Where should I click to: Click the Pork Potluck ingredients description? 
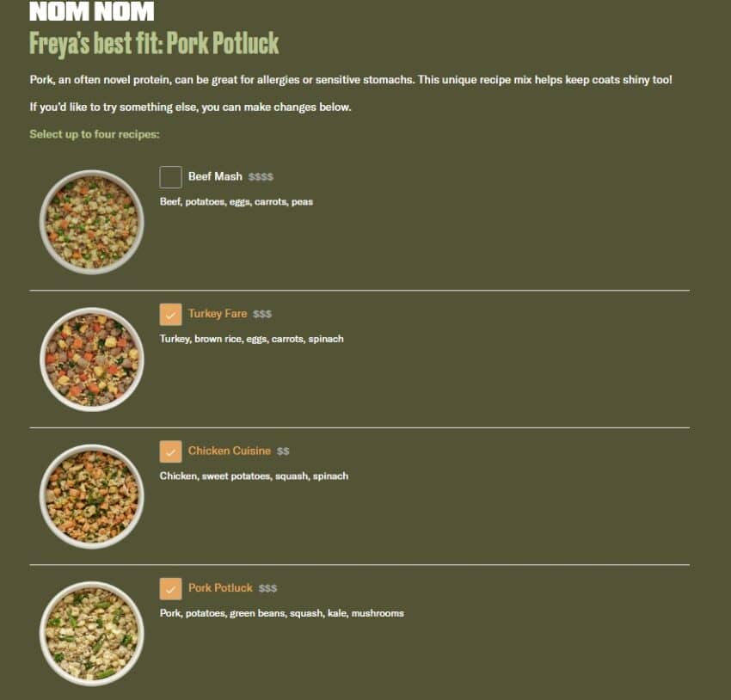point(282,613)
